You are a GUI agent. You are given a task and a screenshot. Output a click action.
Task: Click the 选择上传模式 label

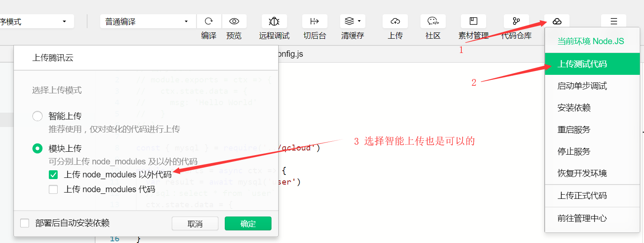click(57, 90)
